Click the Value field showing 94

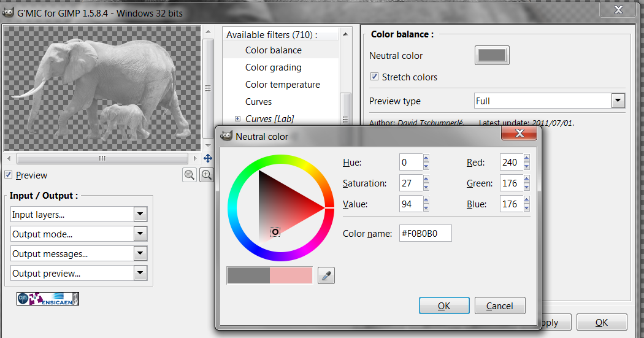coord(411,204)
